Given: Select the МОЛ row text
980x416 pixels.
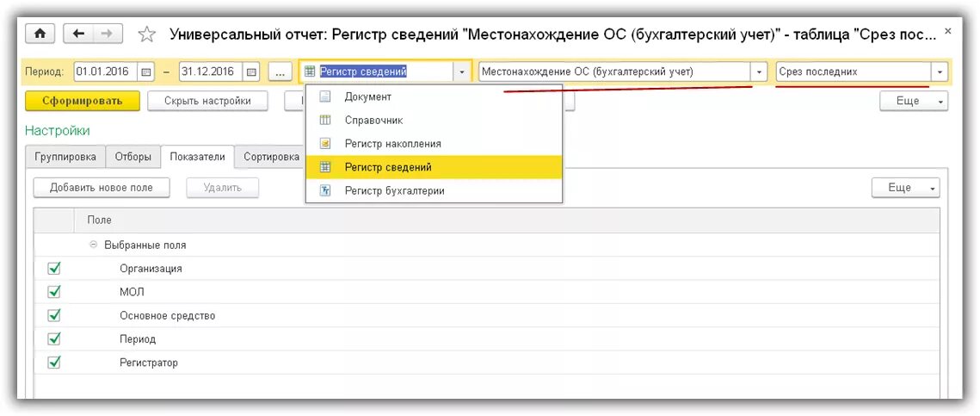Looking at the screenshot, I should (x=132, y=292).
